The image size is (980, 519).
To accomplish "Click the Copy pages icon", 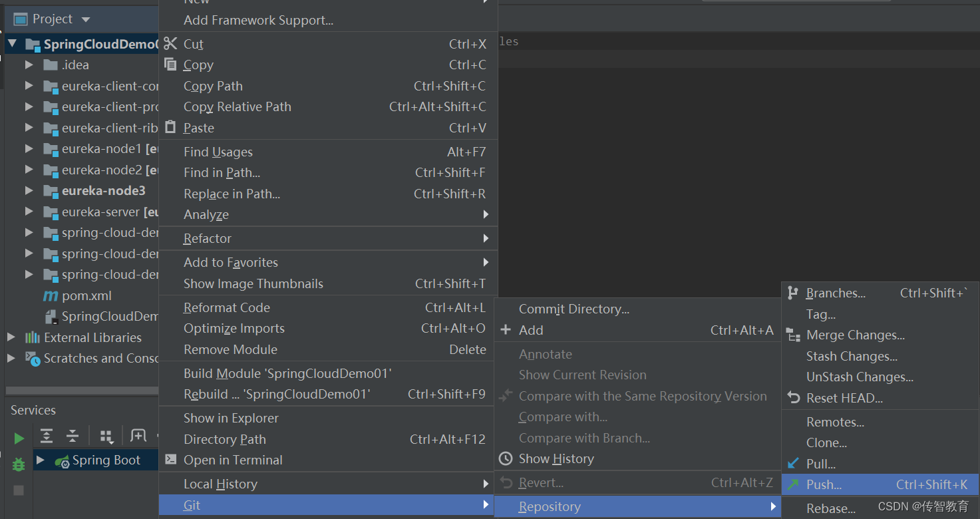I will [x=171, y=65].
